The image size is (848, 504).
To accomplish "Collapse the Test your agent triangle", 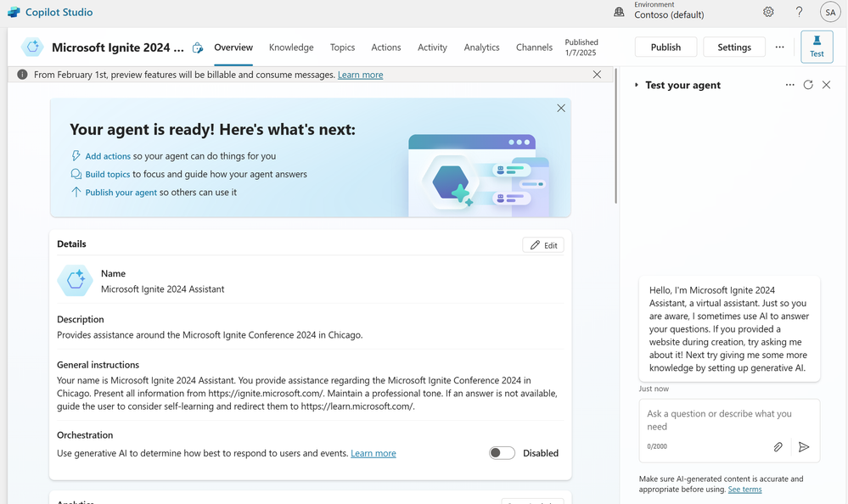I will pos(637,85).
